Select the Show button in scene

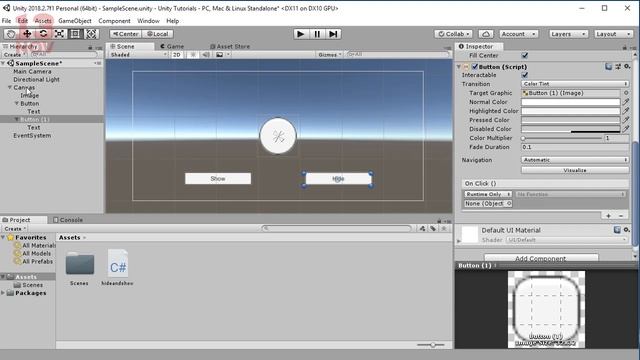(218, 178)
